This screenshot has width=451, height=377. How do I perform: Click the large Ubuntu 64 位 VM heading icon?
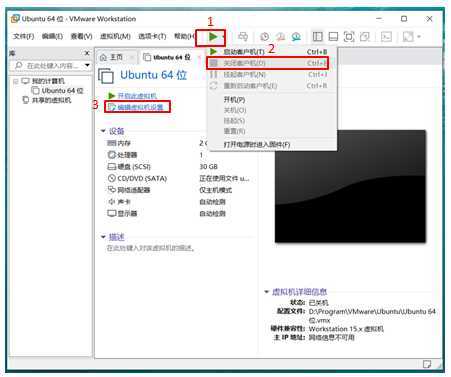tap(106, 76)
